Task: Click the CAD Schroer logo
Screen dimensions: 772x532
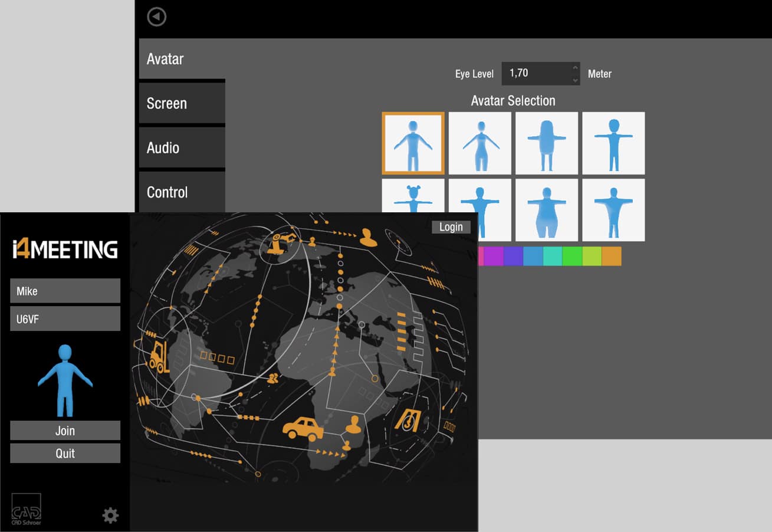Action: pyautogui.click(x=27, y=509)
